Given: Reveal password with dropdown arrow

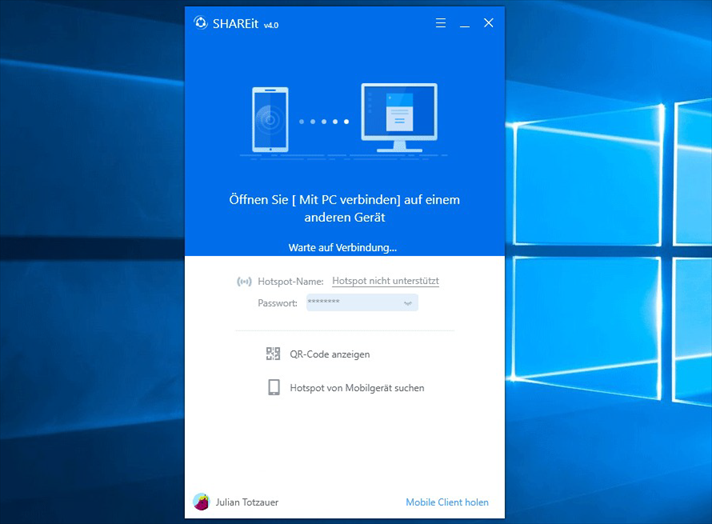Looking at the screenshot, I should point(408,303).
